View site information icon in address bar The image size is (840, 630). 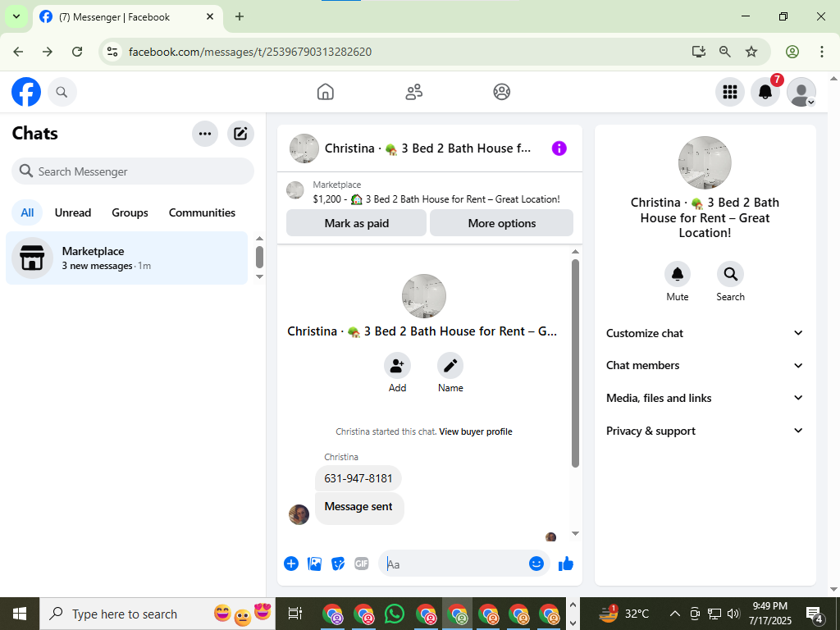[112, 52]
